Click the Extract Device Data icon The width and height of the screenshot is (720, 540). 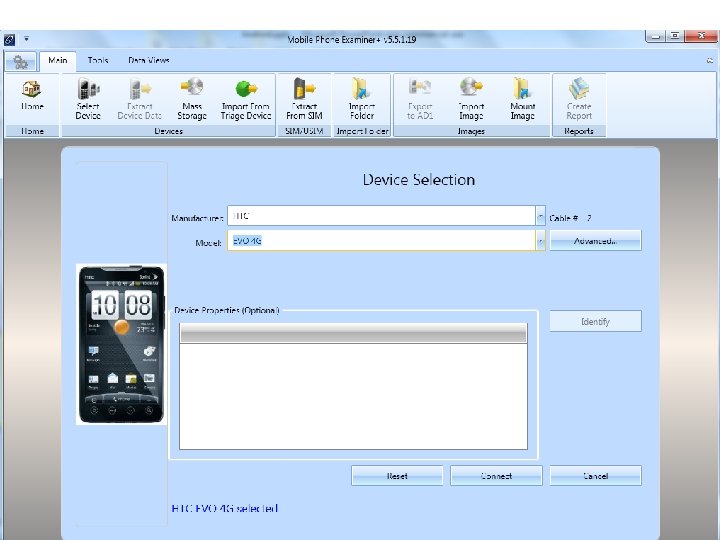[x=140, y=99]
